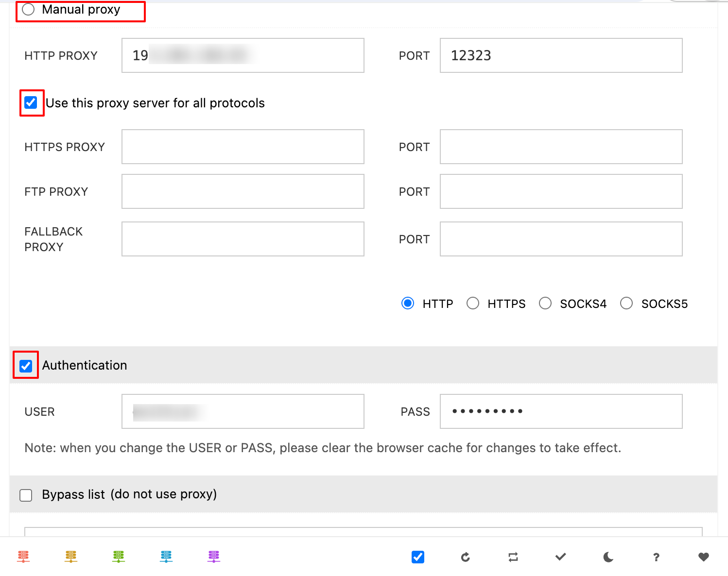Image resolution: width=728 pixels, height=576 pixels.
Task: Click the moon dark mode icon
Action: [x=608, y=557]
